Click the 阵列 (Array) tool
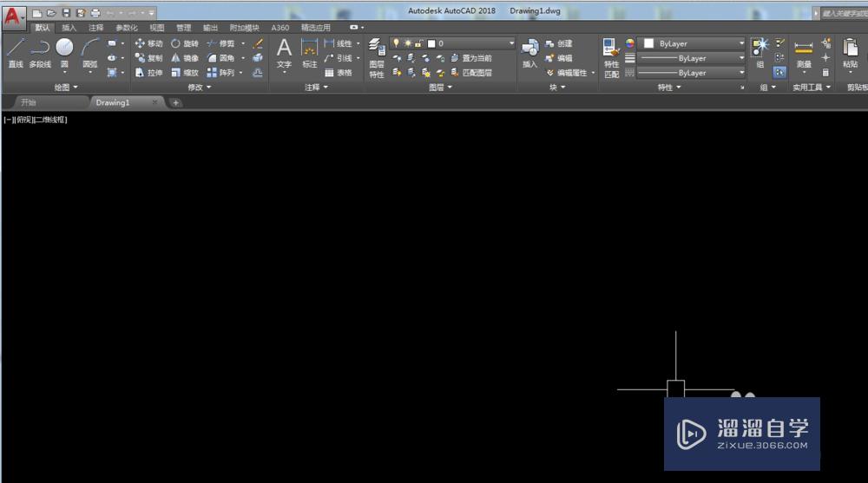Screen dimensions: 868x483 point(220,73)
